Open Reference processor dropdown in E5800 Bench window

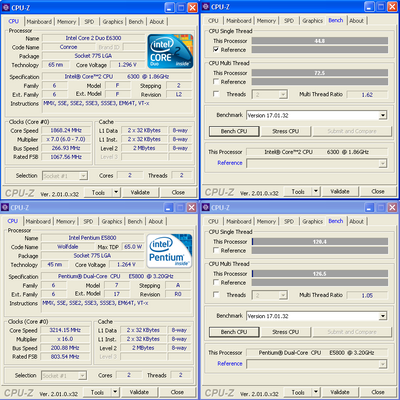[383, 364]
